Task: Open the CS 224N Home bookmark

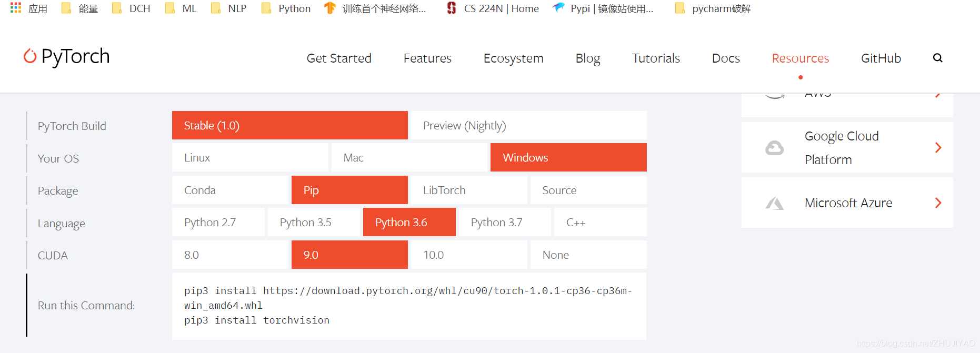Action: (x=493, y=8)
